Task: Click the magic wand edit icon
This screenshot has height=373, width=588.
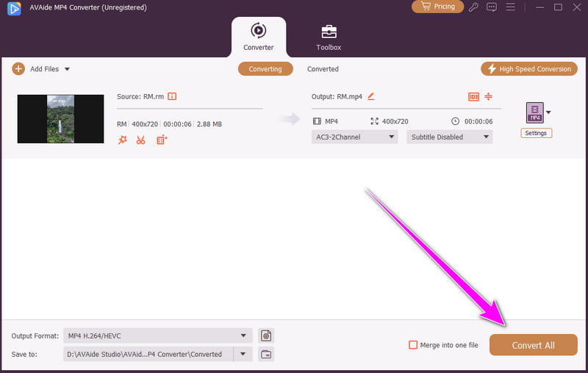Action: (x=123, y=140)
